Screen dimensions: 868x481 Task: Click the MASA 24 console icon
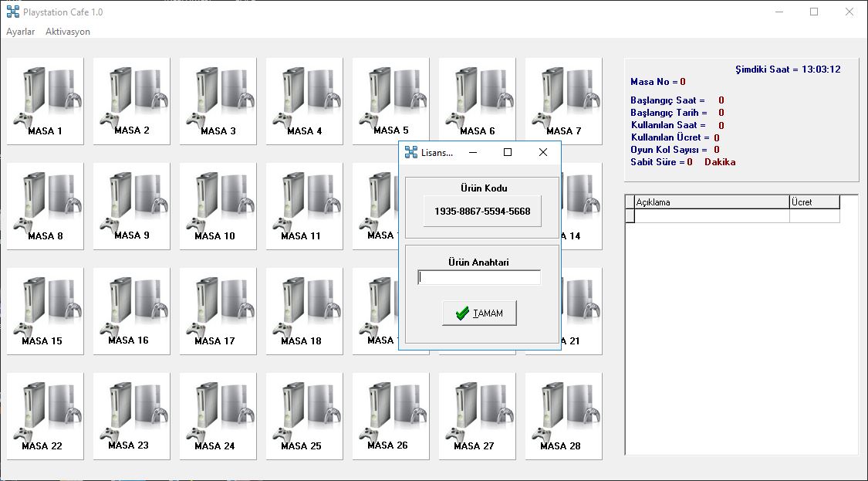pos(218,416)
